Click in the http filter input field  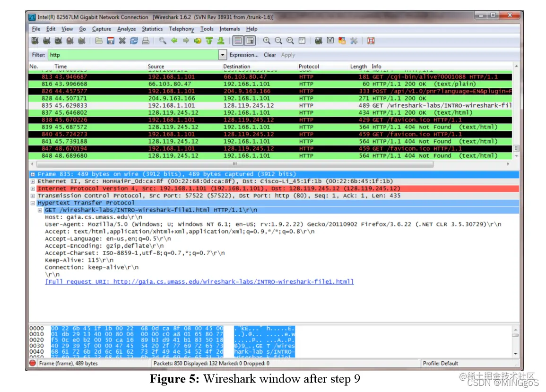point(133,55)
